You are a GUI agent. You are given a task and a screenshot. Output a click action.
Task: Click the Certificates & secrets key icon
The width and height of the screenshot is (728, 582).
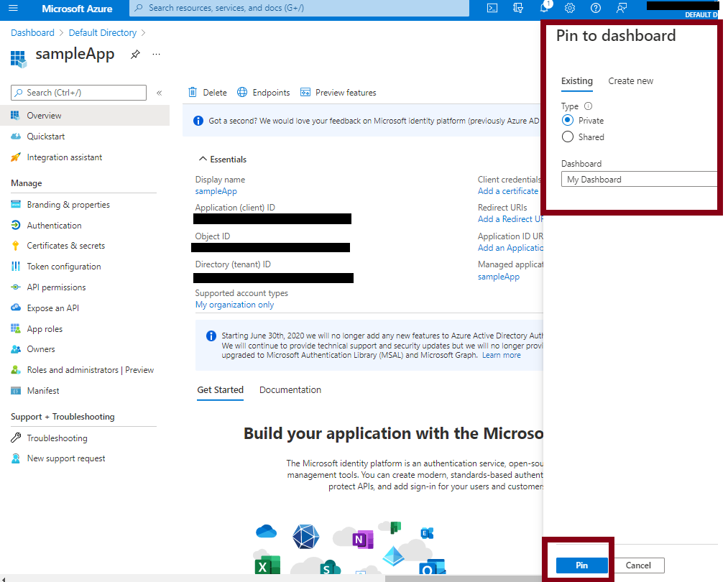point(16,246)
